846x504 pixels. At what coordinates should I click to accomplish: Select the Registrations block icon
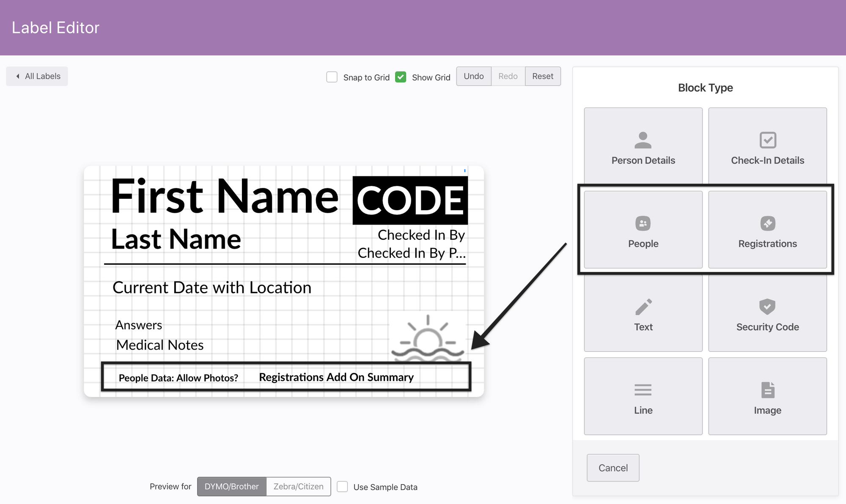point(767,224)
